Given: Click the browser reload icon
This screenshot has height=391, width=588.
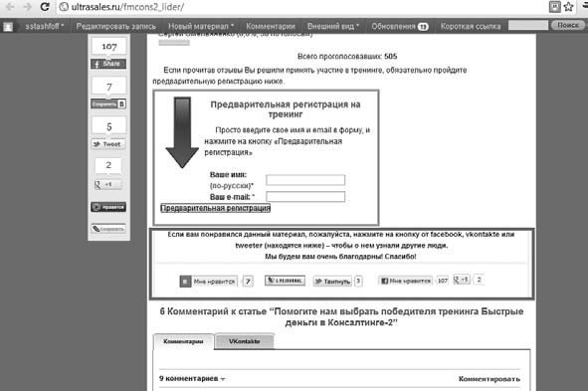Looking at the screenshot, I should pos(45,7).
